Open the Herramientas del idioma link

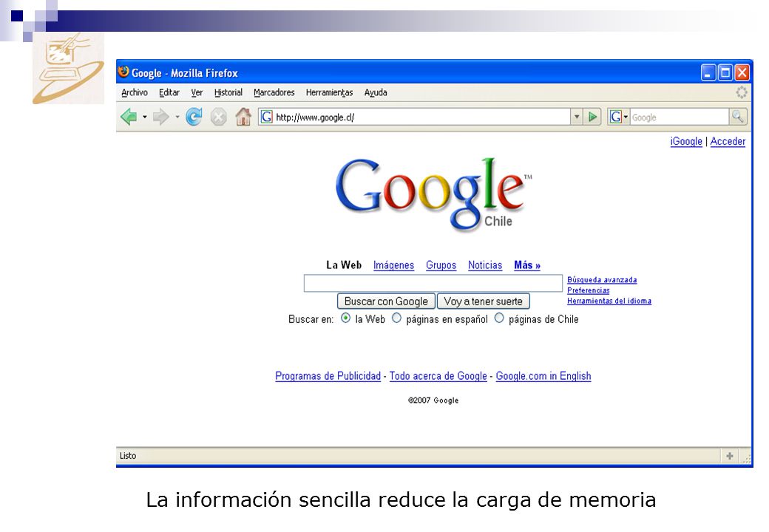609,301
